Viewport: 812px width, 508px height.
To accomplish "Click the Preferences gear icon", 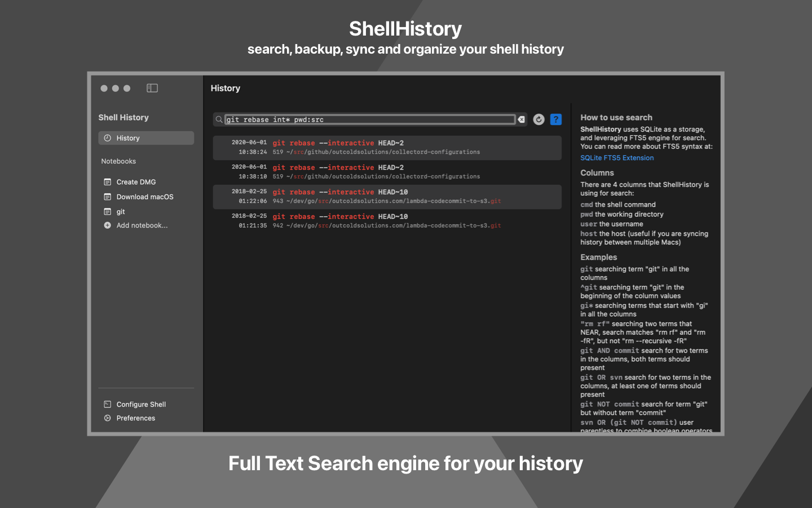I will pyautogui.click(x=107, y=418).
